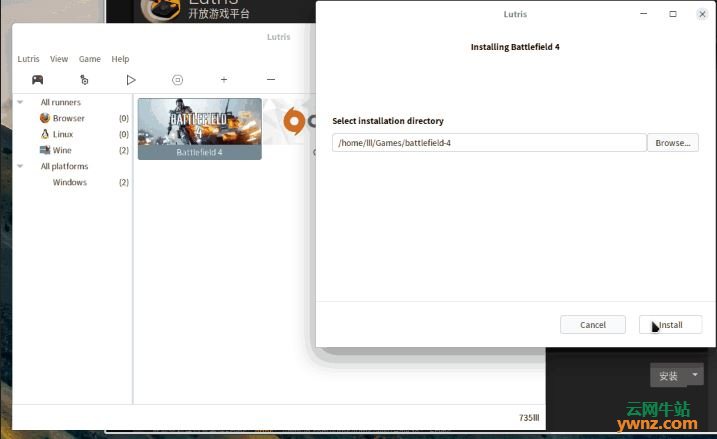Click the 安装 button on the web page

668,376
